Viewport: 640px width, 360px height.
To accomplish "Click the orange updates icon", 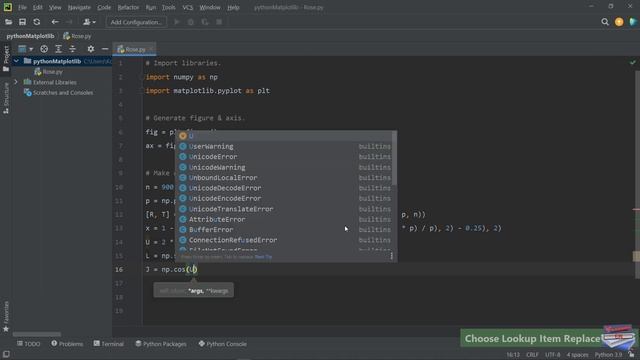I will (x=619, y=22).
